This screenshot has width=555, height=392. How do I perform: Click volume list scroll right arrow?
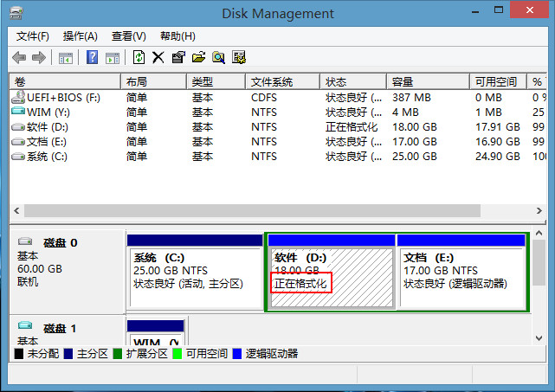tap(539, 211)
